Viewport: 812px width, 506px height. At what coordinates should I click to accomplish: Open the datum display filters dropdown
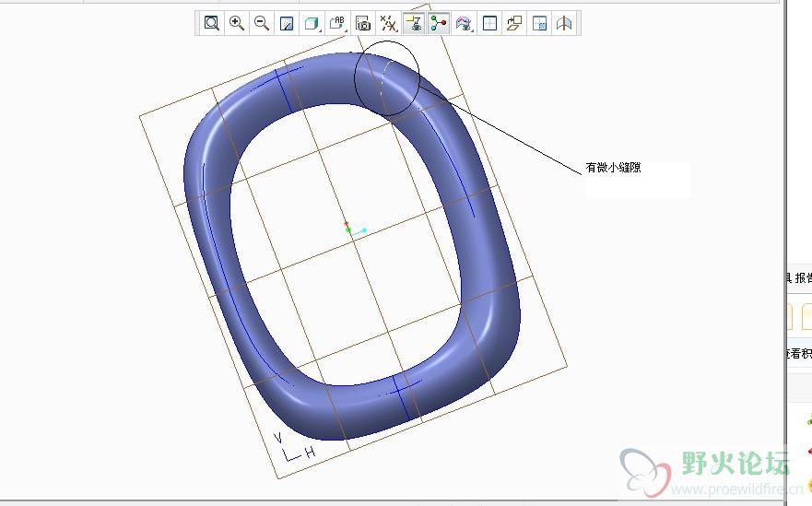click(x=388, y=23)
